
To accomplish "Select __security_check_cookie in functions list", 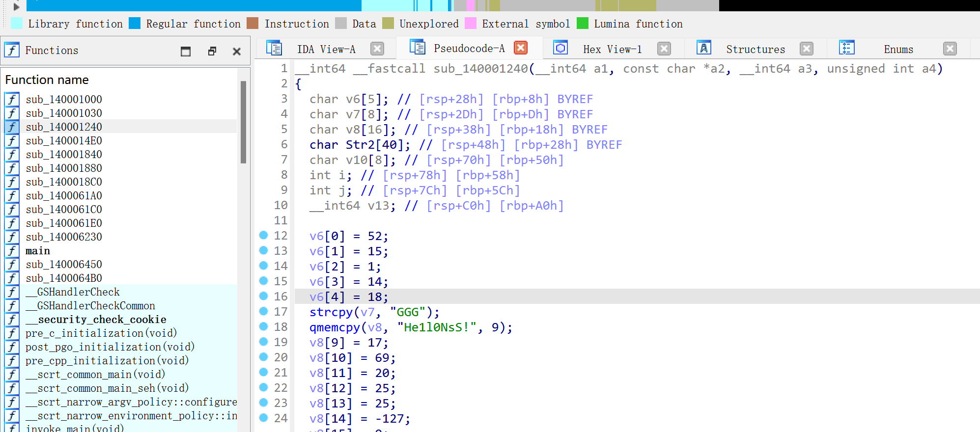I will tap(96, 319).
